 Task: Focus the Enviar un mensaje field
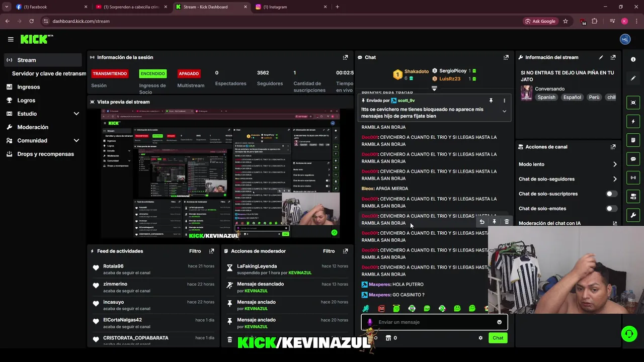pyautogui.click(x=434, y=322)
